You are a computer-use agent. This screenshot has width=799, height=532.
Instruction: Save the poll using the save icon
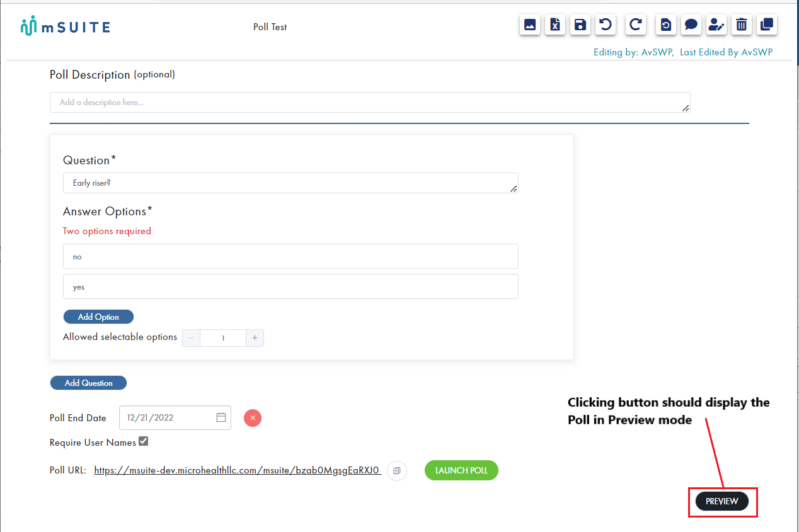[580, 25]
